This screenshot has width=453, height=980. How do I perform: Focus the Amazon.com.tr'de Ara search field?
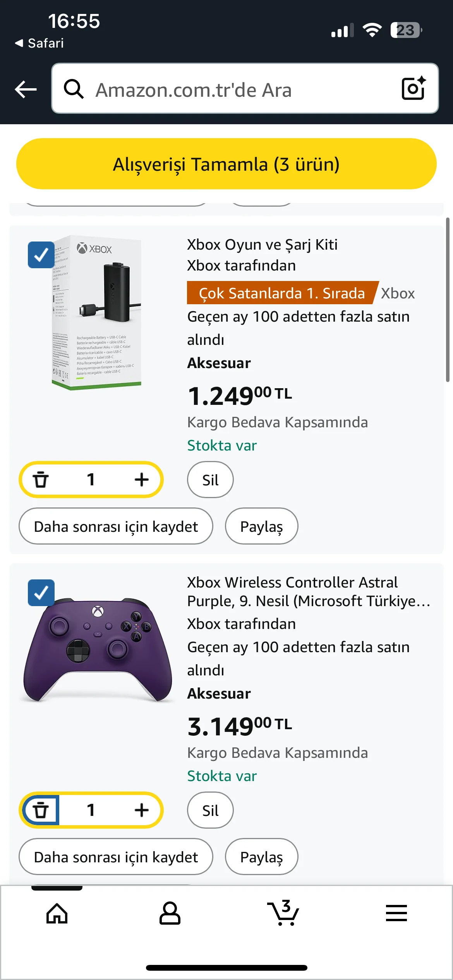point(232,89)
